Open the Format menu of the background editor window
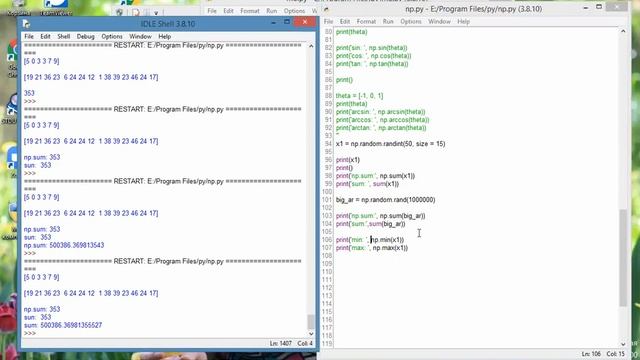 [x=250, y=11]
